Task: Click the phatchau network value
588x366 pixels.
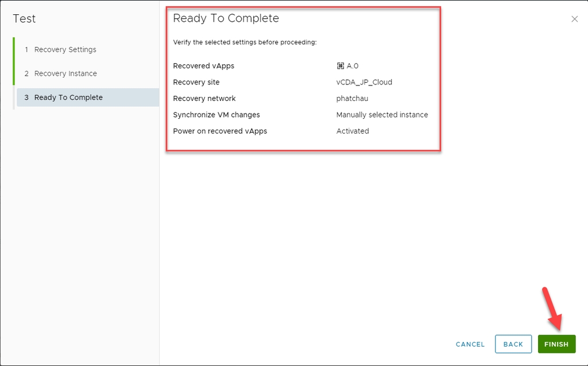Action: (x=352, y=99)
